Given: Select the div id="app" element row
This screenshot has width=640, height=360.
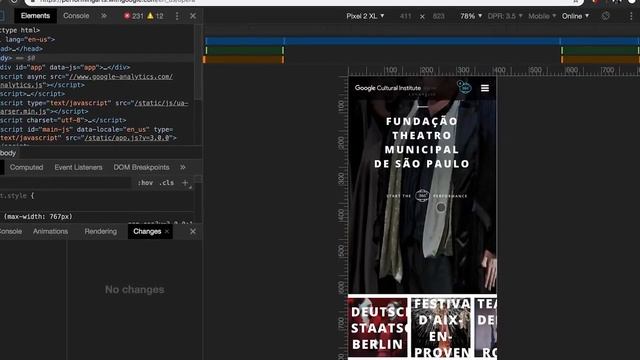Looking at the screenshot, I should point(65,67).
